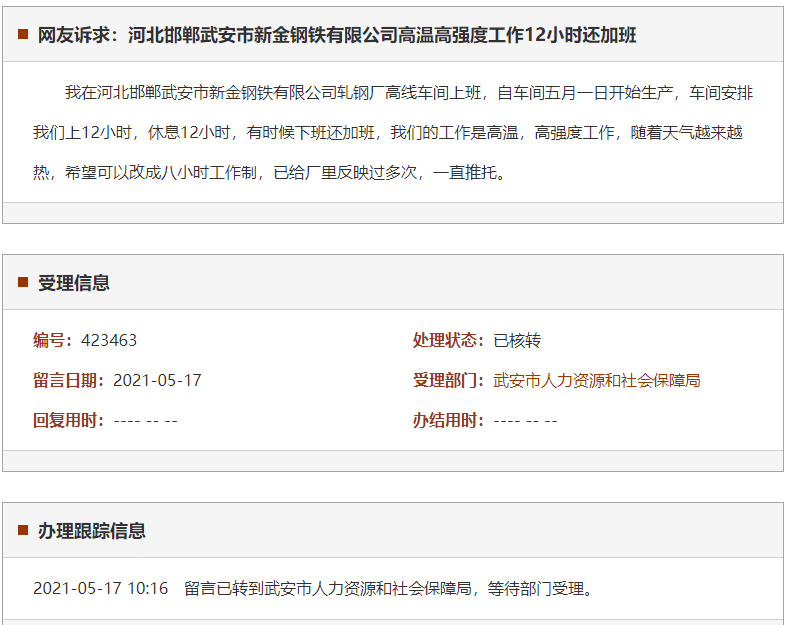Click the 编号 label
The width and height of the screenshot is (786, 625).
(53, 340)
